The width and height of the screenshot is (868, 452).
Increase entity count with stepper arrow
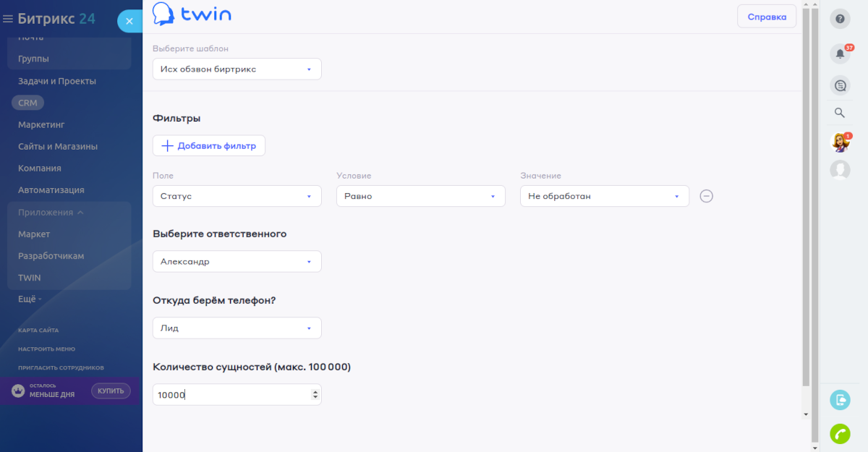(315, 392)
